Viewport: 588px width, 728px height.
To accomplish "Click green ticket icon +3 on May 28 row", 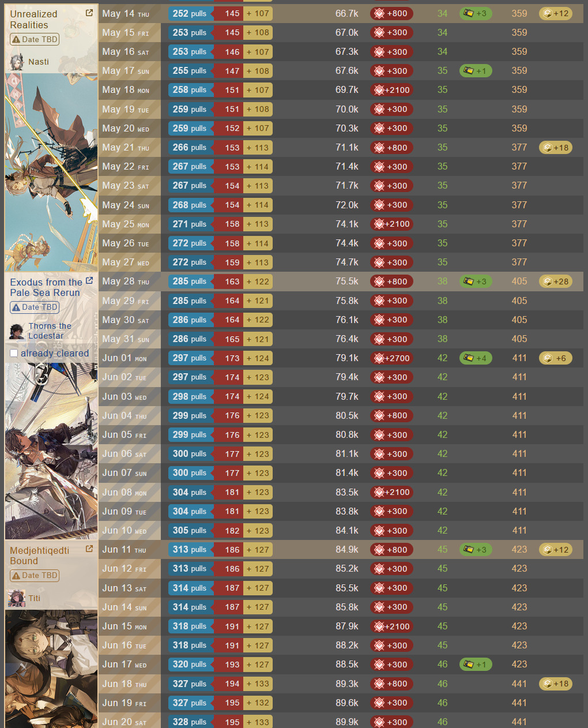I will point(468,282).
